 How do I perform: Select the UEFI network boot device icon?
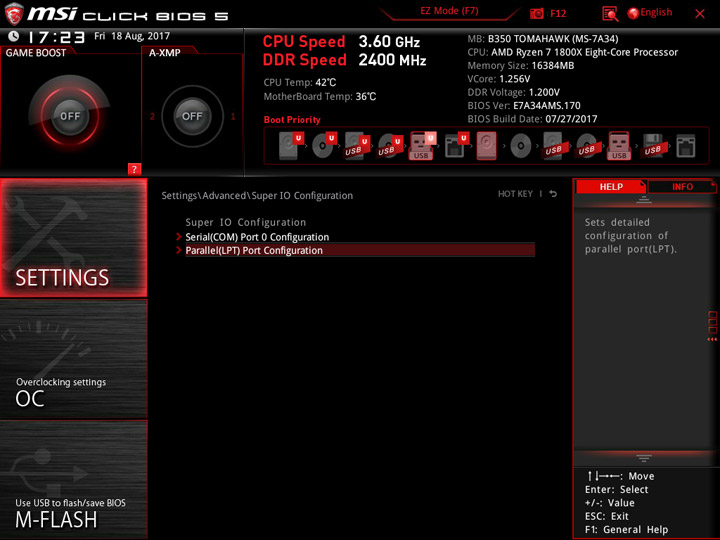tap(456, 146)
